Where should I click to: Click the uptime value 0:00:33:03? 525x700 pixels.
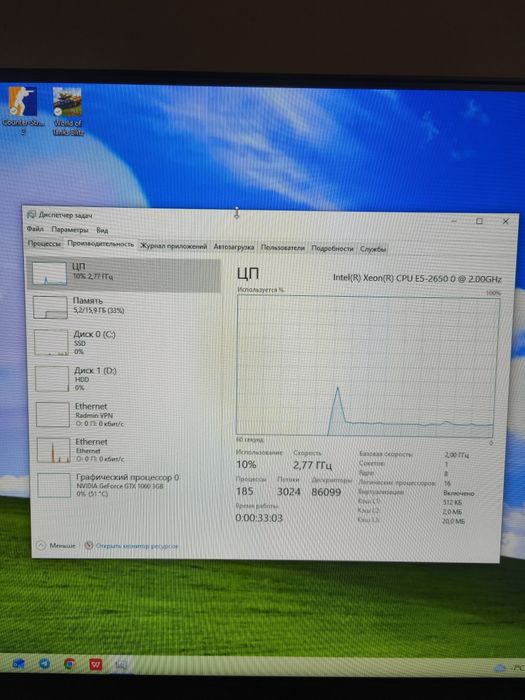click(x=259, y=518)
